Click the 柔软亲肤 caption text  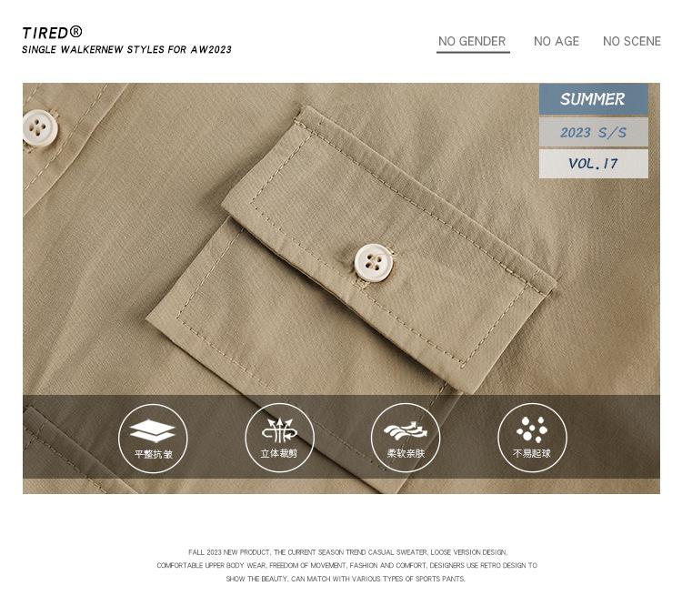(x=406, y=454)
